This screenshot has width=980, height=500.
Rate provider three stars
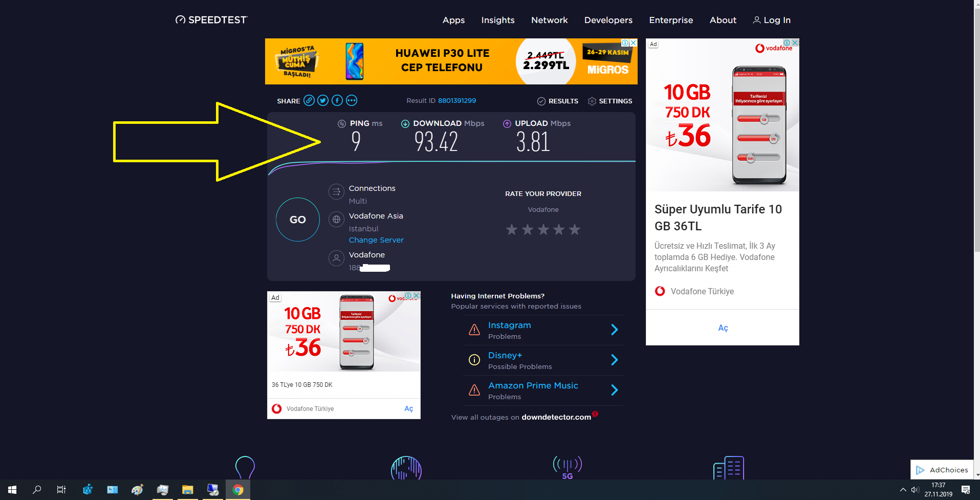click(x=543, y=229)
